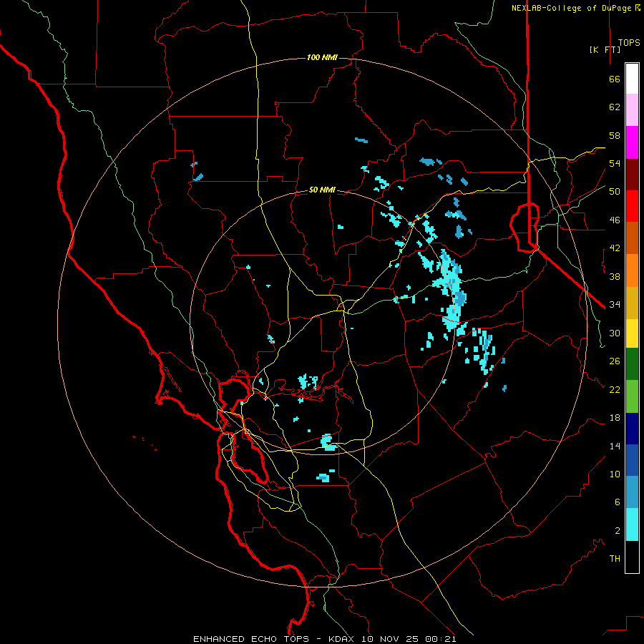Select the dark green legend swatch
Screen dimensions: 644x644
[632, 364]
